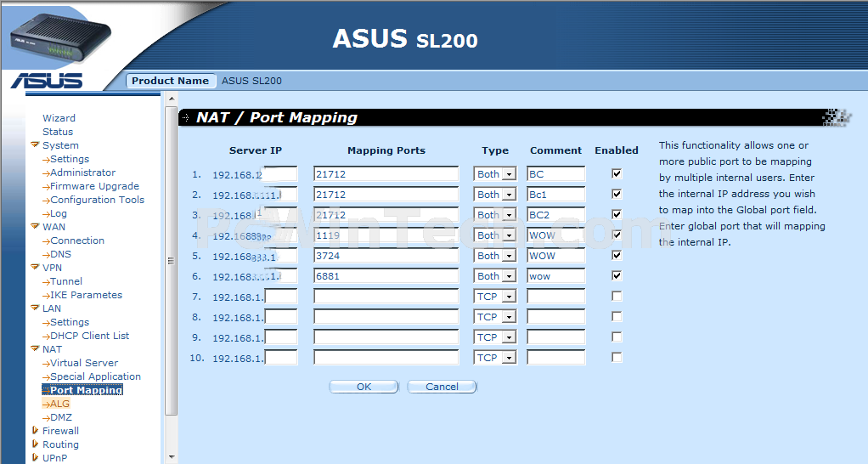Collapse the VPN menu section
Screen dimensions: 868x464
(x=35, y=268)
